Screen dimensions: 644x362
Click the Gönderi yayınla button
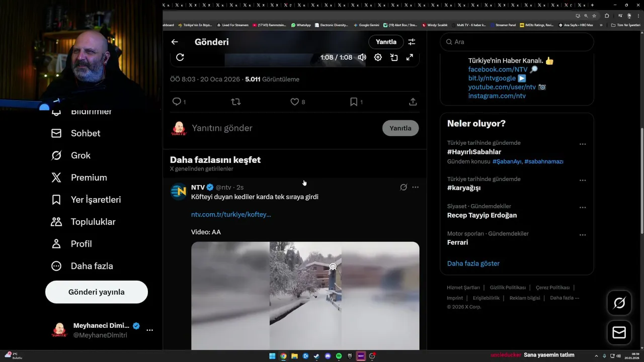coord(97,292)
